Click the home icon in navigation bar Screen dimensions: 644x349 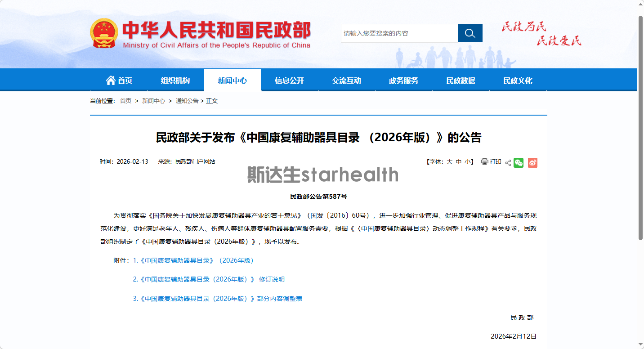coord(111,81)
